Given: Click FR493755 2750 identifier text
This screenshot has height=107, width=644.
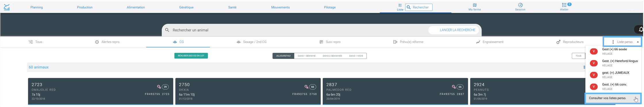Looking at the screenshot, I should (305, 94).
